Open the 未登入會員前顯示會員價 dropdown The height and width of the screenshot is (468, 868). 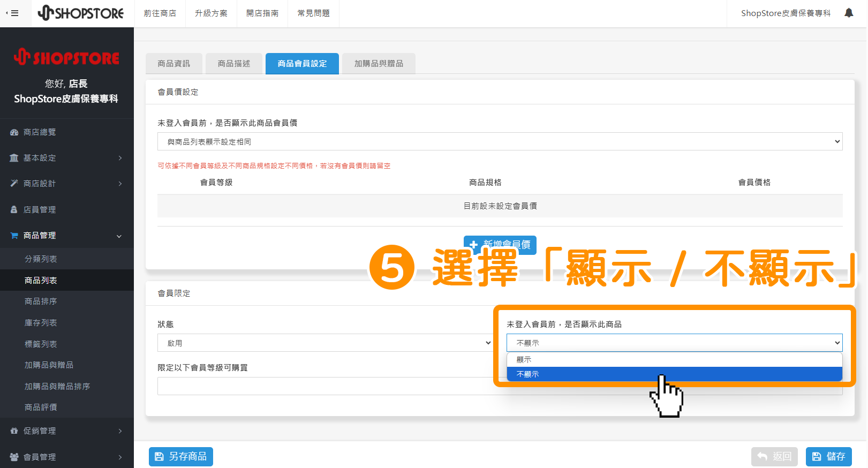click(500, 141)
